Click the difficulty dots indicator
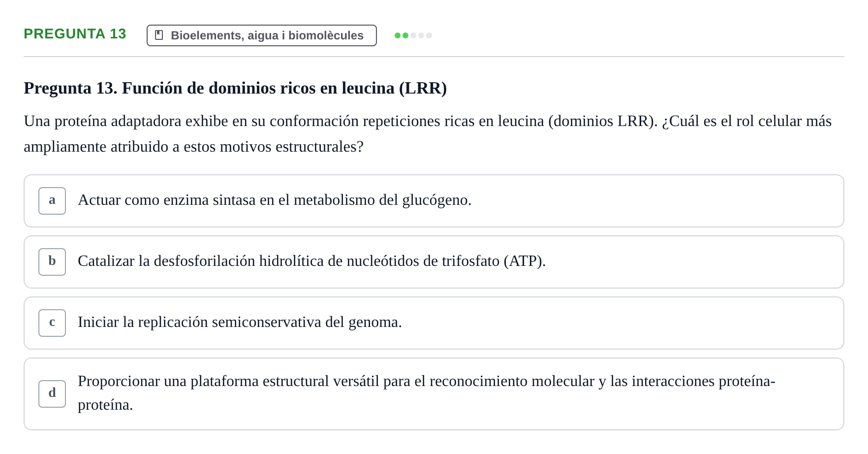Screen dimensions: 868x454 coord(413,35)
